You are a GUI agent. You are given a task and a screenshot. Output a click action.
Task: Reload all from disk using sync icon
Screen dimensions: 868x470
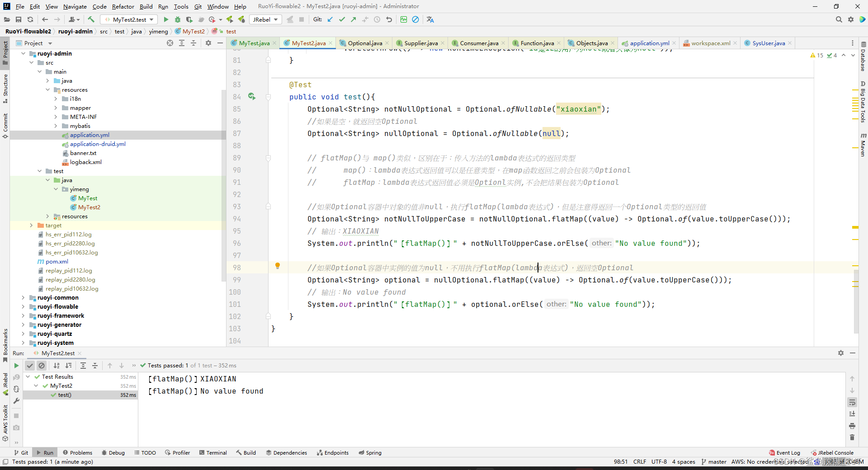point(30,19)
